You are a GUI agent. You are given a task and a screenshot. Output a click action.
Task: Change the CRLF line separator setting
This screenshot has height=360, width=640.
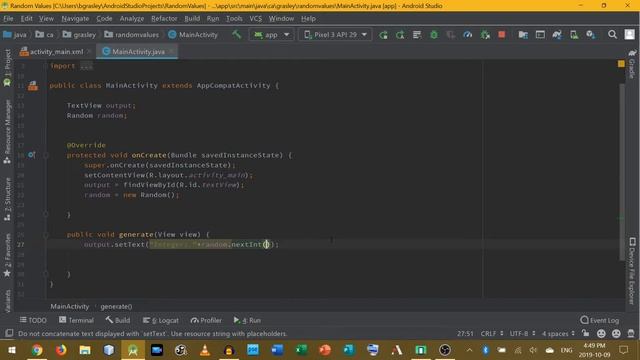tap(492, 333)
